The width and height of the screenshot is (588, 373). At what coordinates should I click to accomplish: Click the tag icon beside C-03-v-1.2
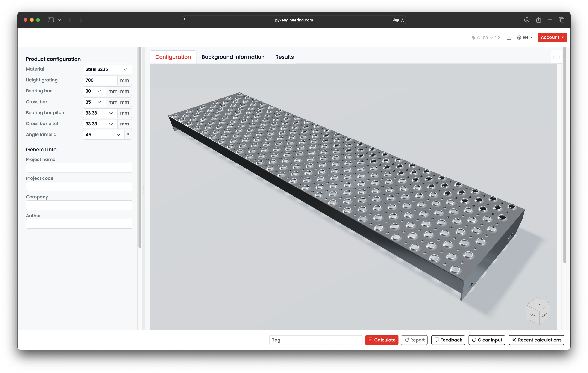tap(473, 38)
